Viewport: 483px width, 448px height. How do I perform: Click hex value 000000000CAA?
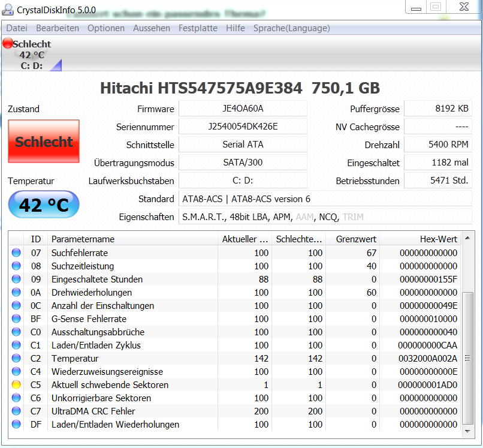click(427, 345)
